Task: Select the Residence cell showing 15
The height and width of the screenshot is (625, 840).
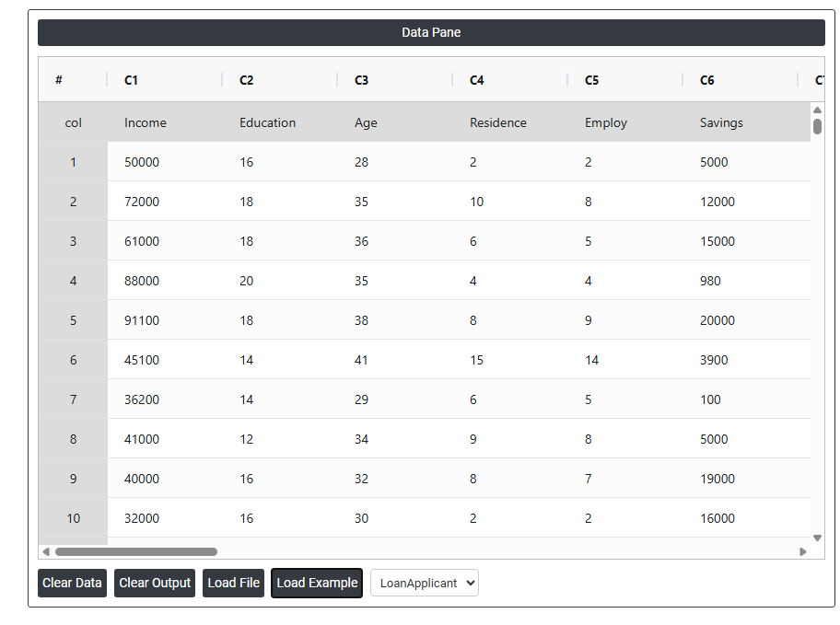Action: [x=476, y=360]
